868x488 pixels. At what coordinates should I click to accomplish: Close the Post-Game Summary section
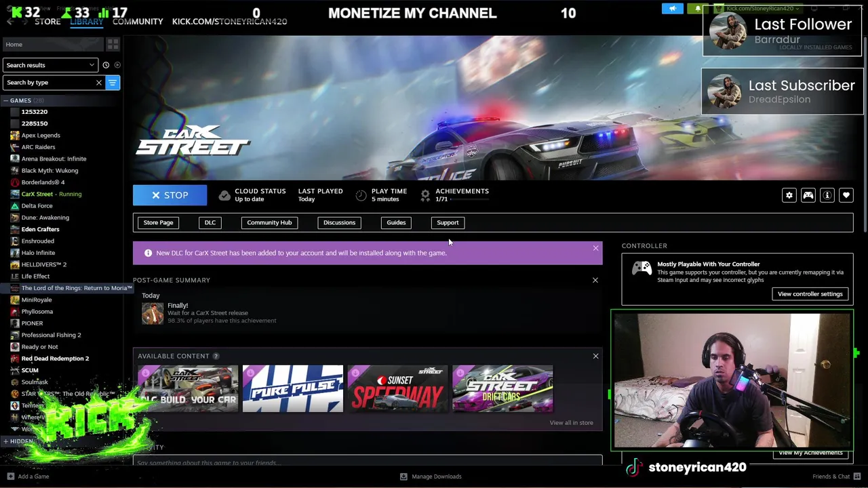(x=595, y=280)
